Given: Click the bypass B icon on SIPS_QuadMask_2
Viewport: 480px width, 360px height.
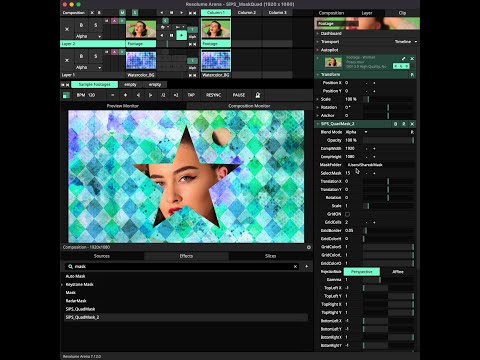Looking at the screenshot, I should pos(395,124).
